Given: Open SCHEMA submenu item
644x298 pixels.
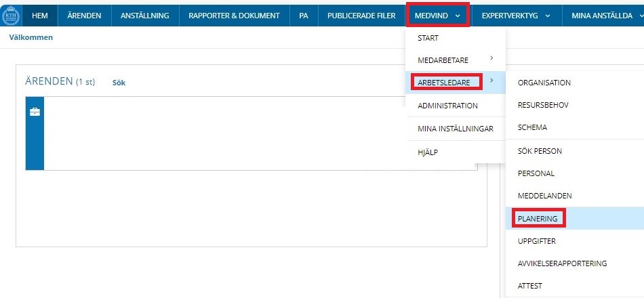Looking at the screenshot, I should click(x=575, y=127).
